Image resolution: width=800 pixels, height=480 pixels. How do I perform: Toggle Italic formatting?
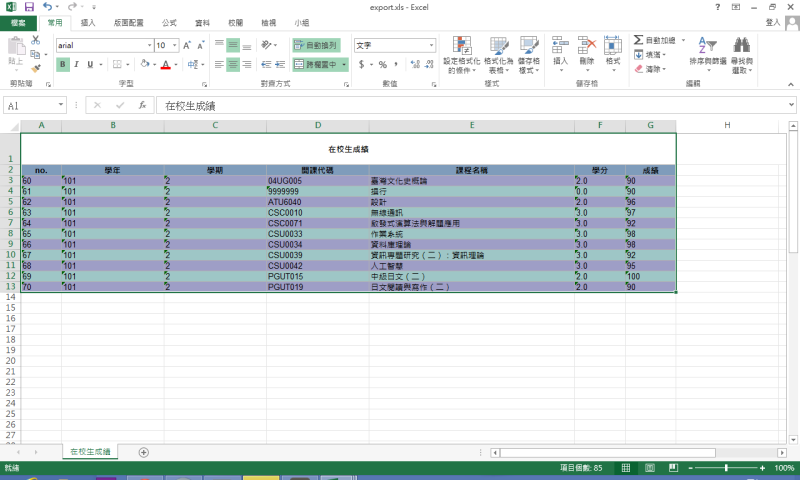(x=77, y=64)
